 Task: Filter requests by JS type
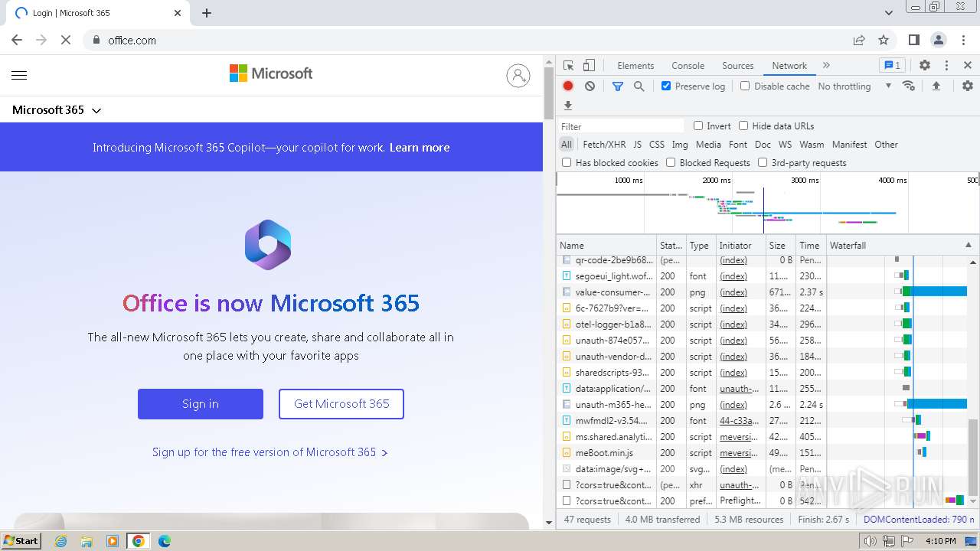pyautogui.click(x=637, y=144)
